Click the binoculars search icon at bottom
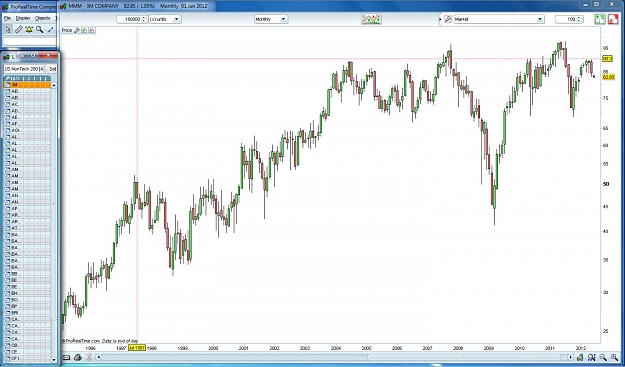The image size is (625, 367). tap(592, 357)
